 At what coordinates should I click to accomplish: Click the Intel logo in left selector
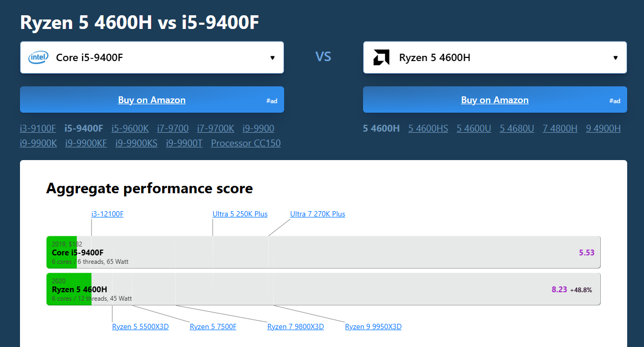pos(38,57)
